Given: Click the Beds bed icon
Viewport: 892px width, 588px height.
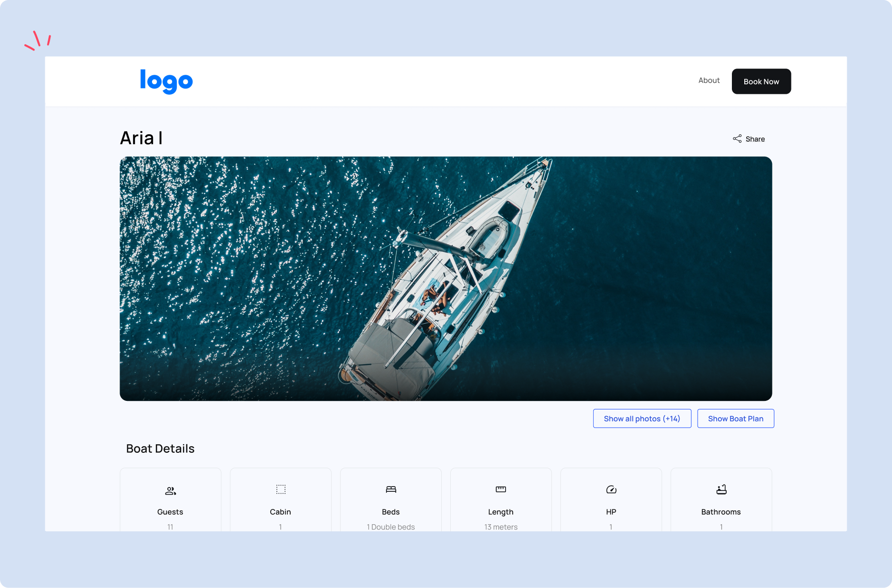Looking at the screenshot, I should coord(391,489).
